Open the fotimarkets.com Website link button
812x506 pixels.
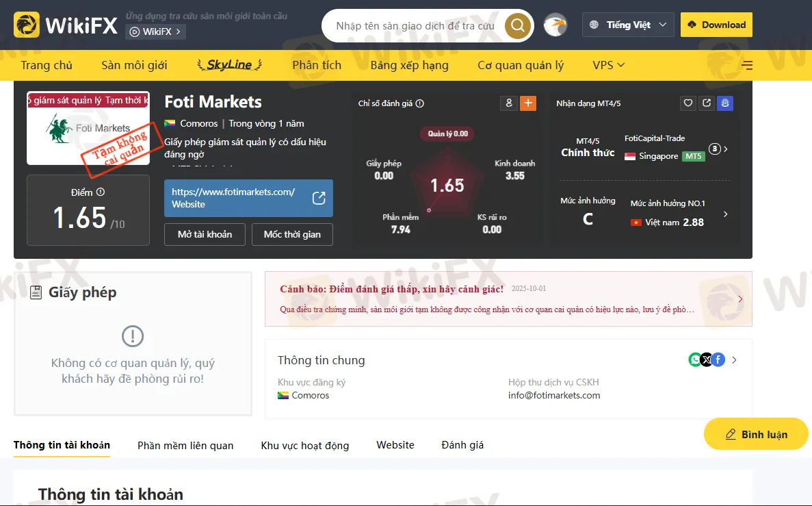coord(248,198)
